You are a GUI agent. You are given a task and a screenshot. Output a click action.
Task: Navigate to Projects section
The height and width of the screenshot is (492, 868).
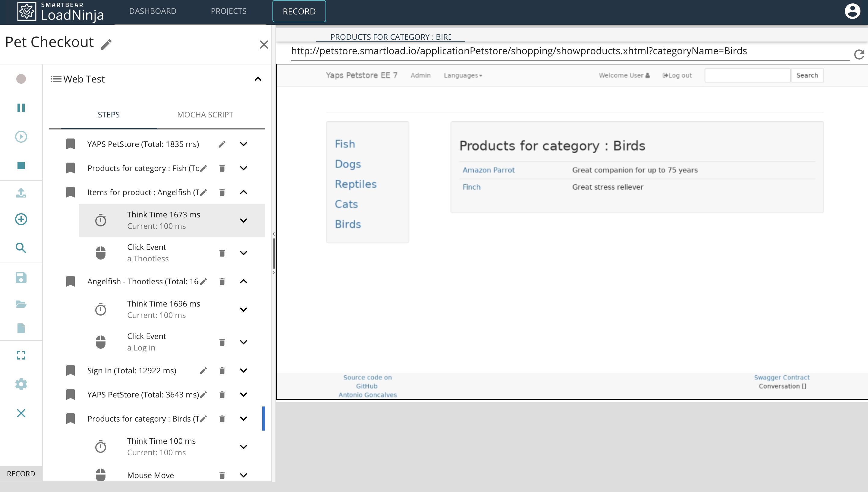[x=228, y=11]
